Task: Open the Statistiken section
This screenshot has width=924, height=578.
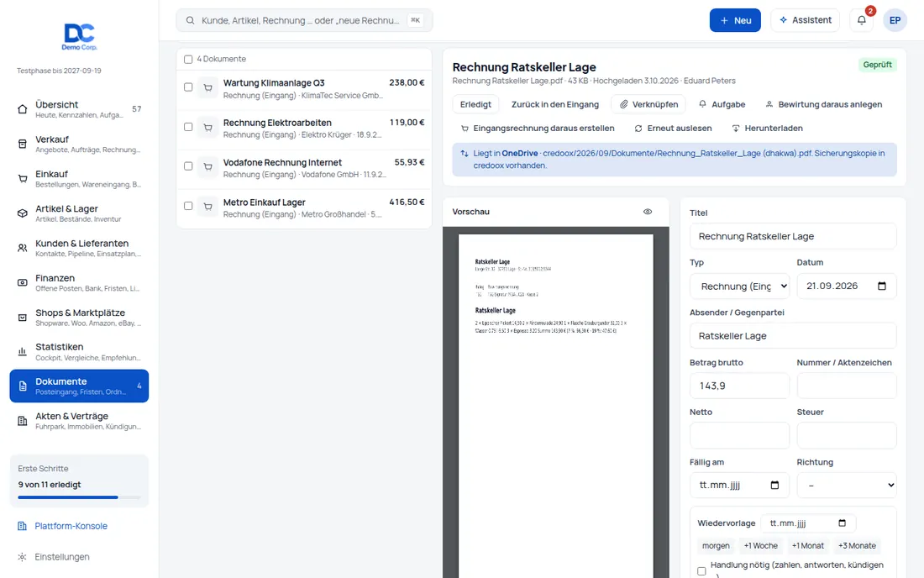Action: coord(79,352)
